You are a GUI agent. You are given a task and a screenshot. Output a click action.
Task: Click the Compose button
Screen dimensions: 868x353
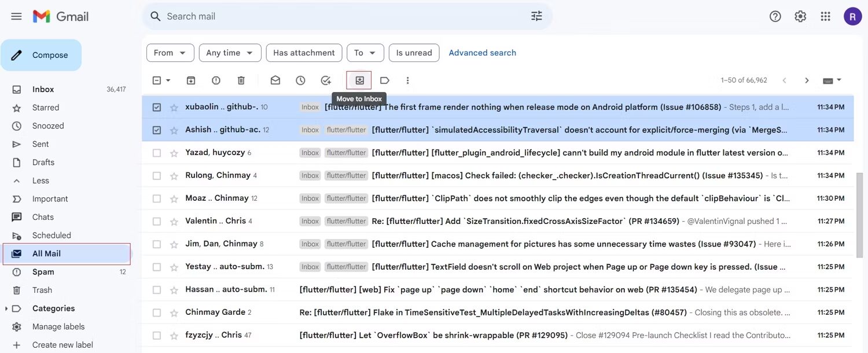[x=41, y=55]
